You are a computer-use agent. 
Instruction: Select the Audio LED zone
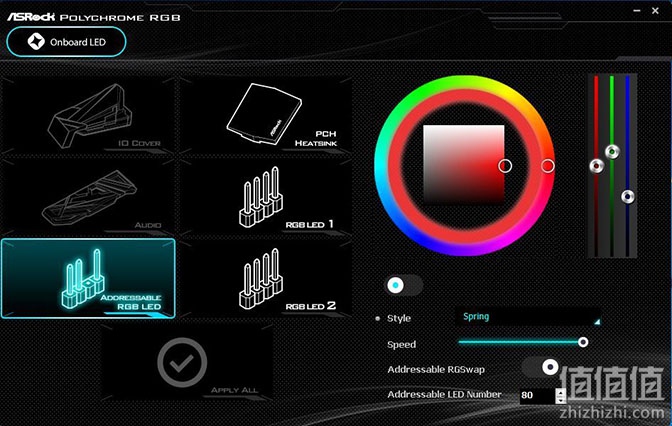click(88, 197)
